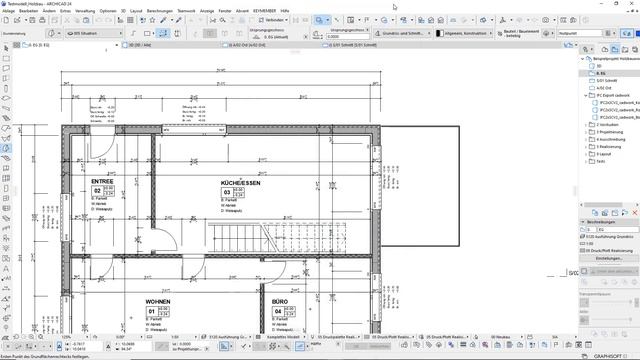The width and height of the screenshot is (640, 360).
Task: Click the Save icon in the toolbar
Action: point(32,20)
